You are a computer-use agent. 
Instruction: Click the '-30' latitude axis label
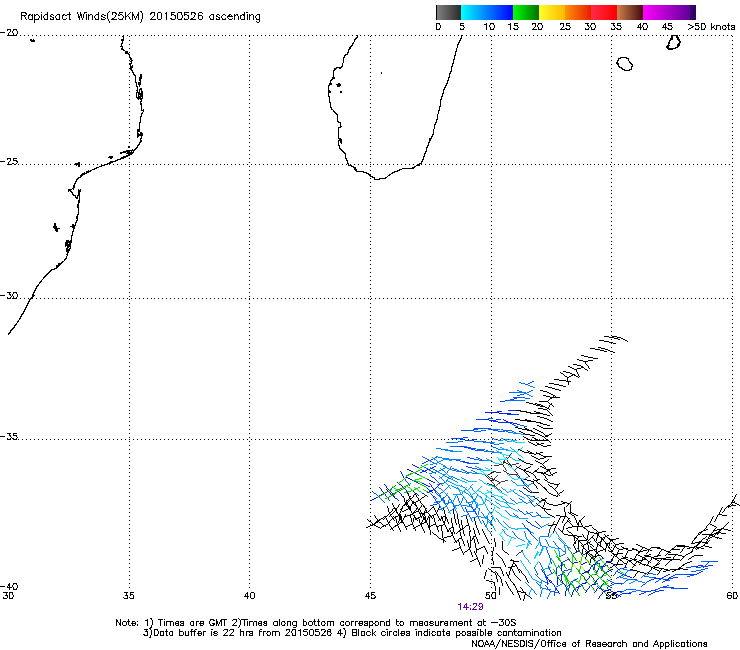pos(9,296)
